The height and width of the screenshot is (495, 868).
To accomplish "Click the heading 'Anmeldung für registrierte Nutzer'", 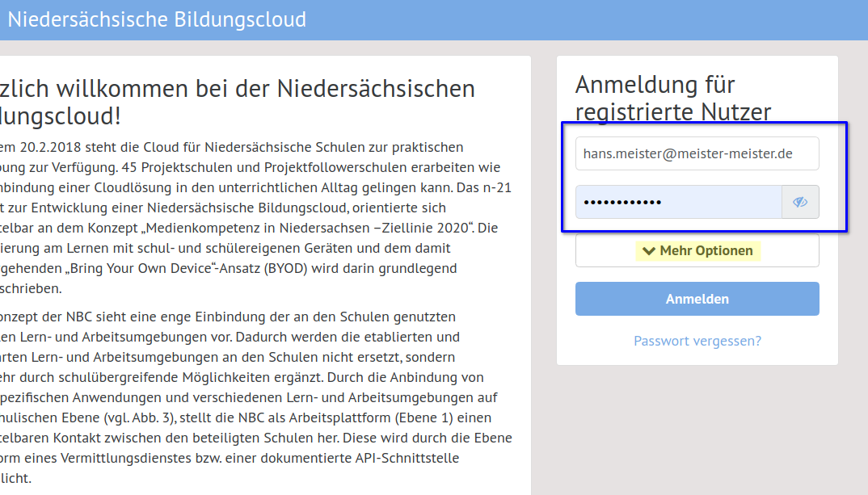I will coord(673,98).
